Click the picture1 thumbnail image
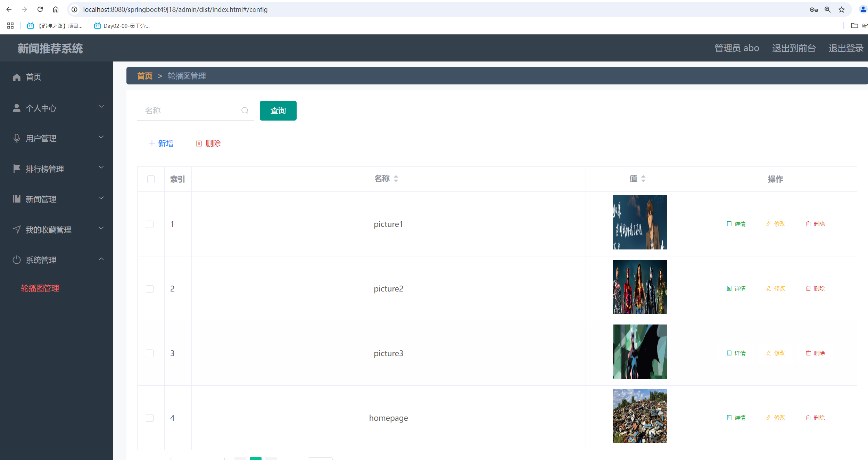Screen dimensions: 868x460 (x=640, y=222)
